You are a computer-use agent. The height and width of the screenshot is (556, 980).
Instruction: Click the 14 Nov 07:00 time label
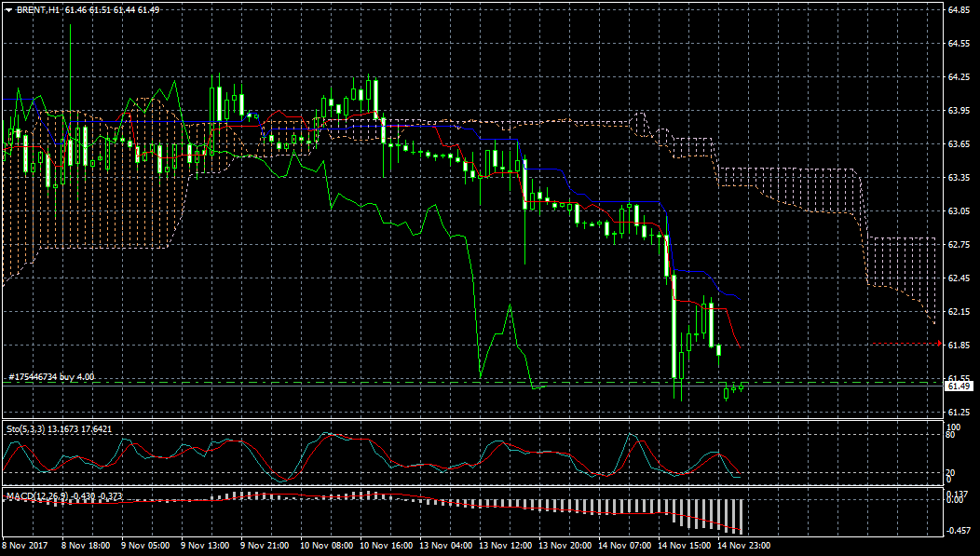(x=622, y=545)
